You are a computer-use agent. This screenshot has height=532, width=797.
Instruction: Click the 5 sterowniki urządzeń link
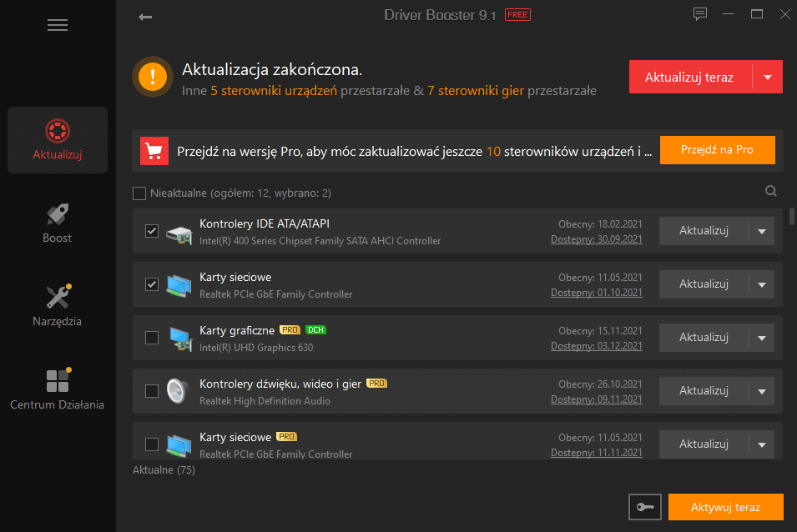(x=274, y=91)
